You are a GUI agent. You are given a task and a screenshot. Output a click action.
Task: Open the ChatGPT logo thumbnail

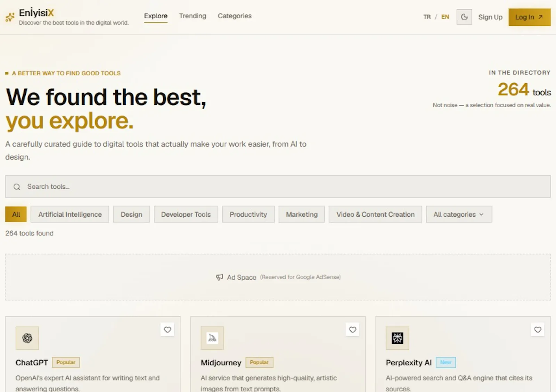tap(27, 338)
